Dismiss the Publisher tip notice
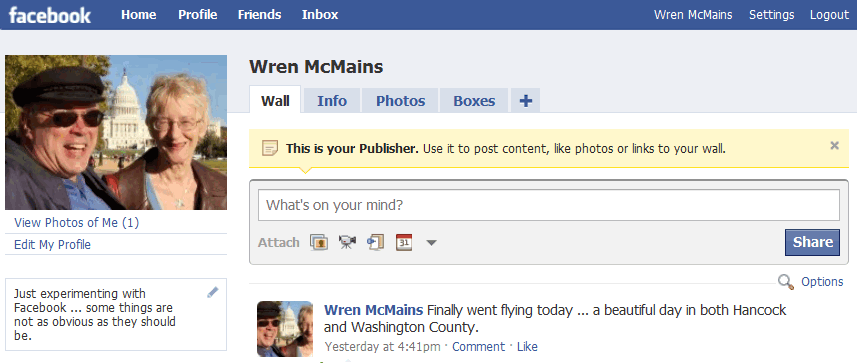 tap(834, 145)
